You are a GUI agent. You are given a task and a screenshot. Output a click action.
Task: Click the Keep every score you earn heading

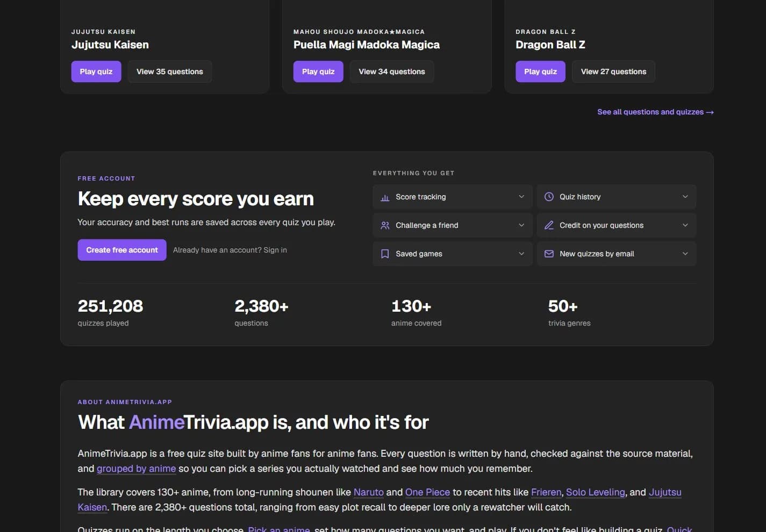coord(196,199)
